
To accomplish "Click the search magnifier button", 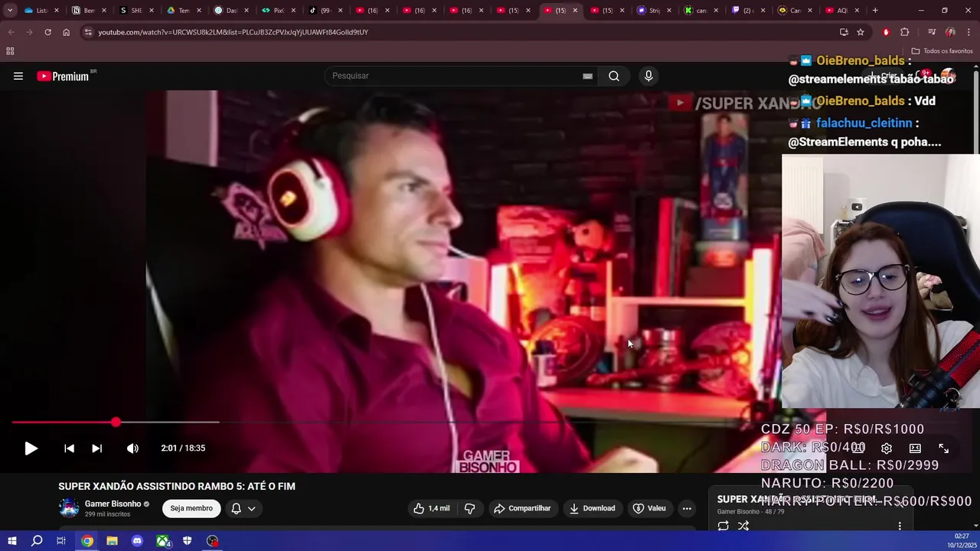I will click(614, 76).
